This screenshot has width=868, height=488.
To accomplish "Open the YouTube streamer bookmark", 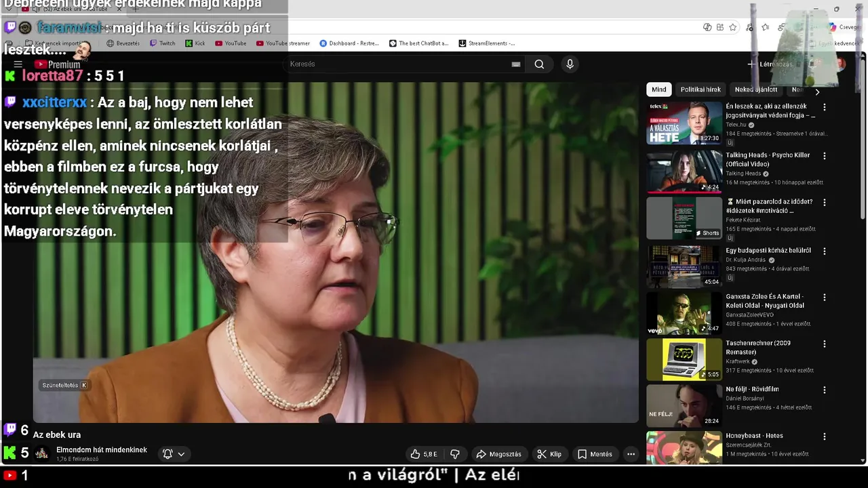I will click(283, 43).
